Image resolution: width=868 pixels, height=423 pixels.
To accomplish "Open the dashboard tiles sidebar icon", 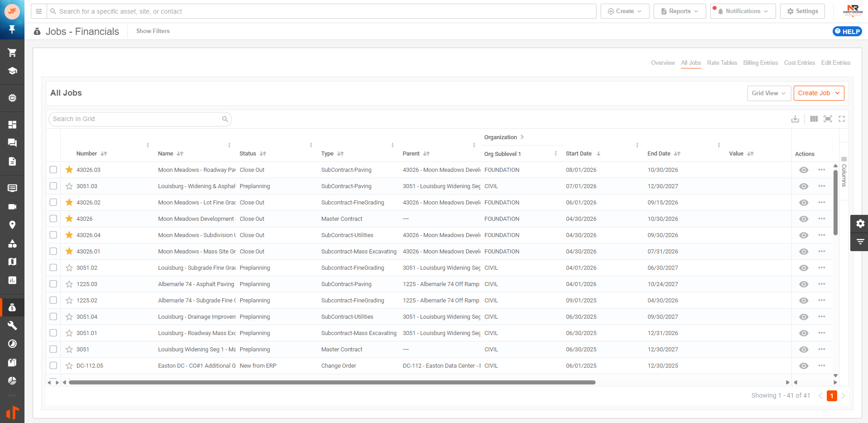I will coord(12,125).
